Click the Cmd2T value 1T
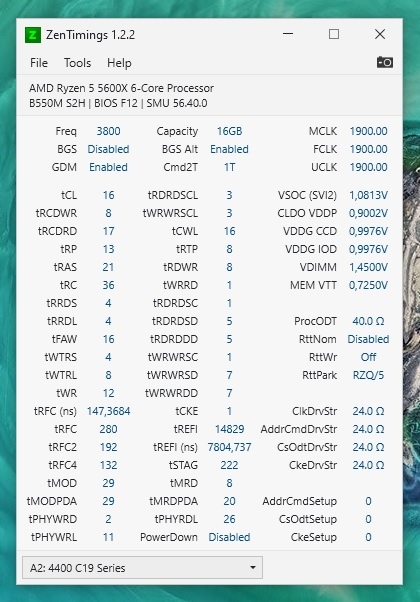Viewport: 420px width, 602px height. pos(229,167)
